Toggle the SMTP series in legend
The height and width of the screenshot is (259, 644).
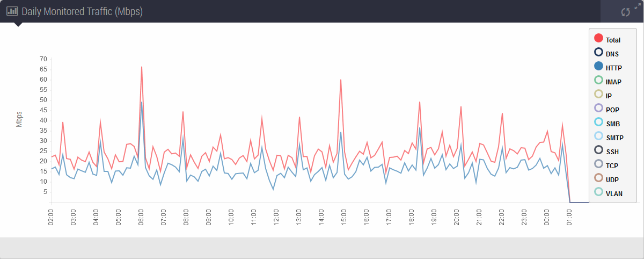(x=609, y=137)
